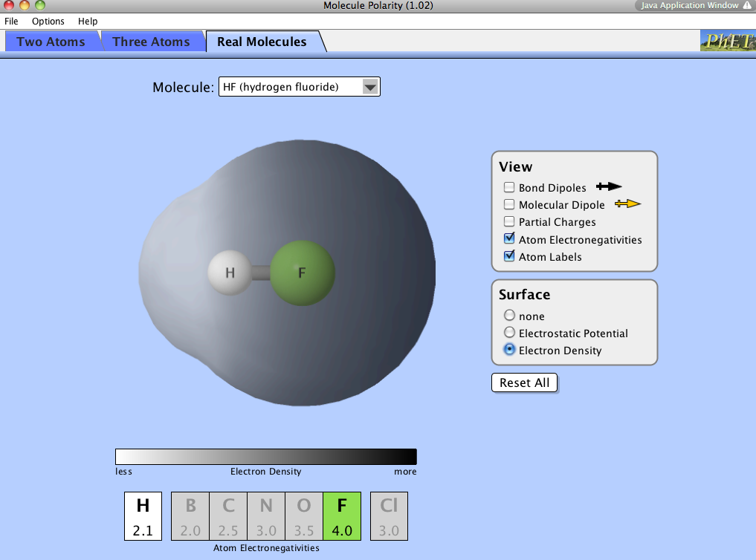Click the black bond dipole arrow icon
This screenshot has width=756, height=560.
click(x=609, y=186)
